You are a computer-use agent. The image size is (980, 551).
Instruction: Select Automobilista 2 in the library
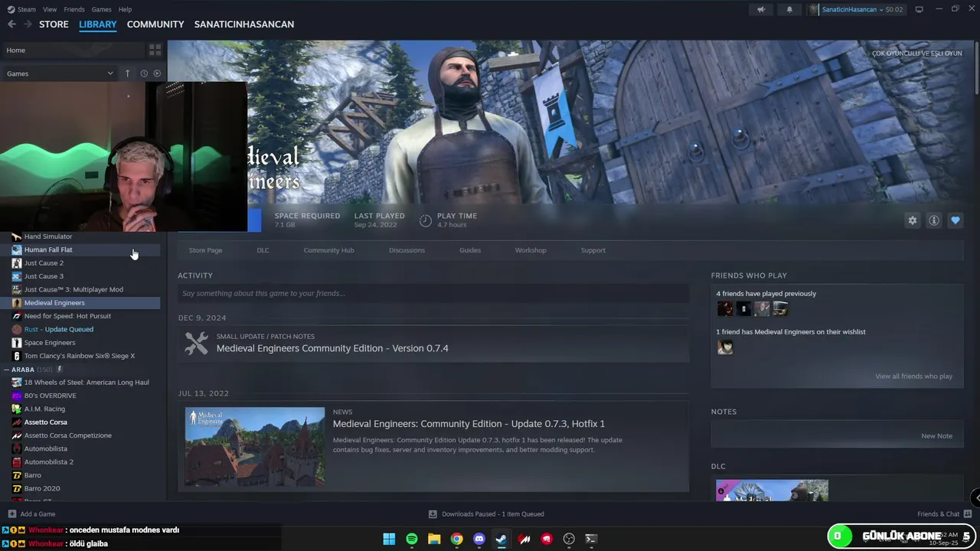(x=49, y=462)
